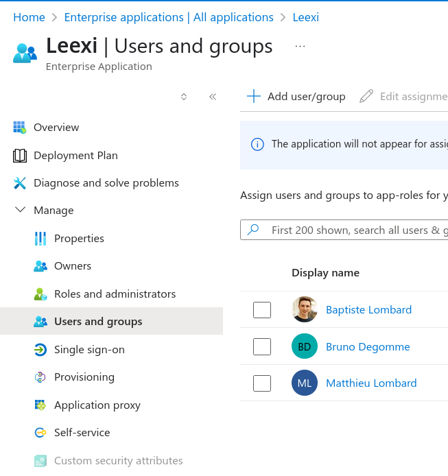Click the Overview grid icon
Screen dimensions: 448x476
(20, 127)
